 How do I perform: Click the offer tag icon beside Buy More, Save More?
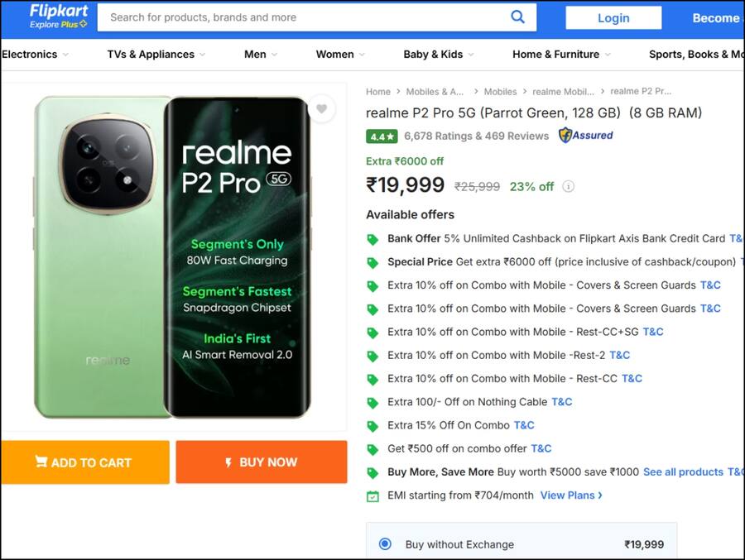coord(372,471)
